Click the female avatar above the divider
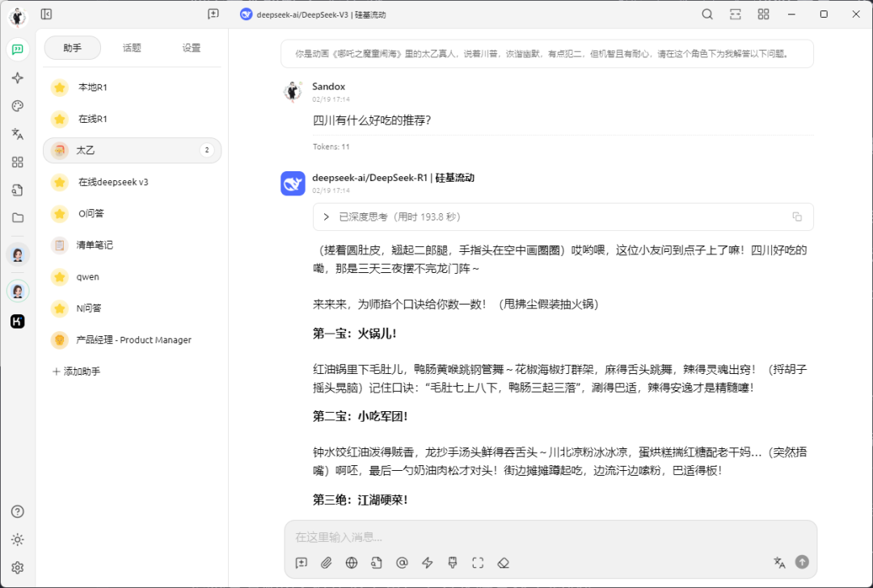 [x=18, y=254]
